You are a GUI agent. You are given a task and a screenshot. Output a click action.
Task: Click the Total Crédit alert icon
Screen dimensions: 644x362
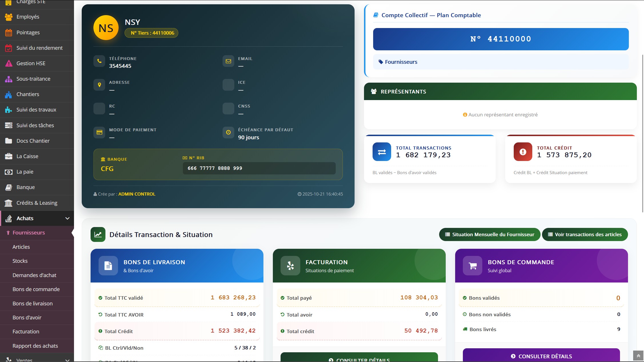(x=523, y=152)
